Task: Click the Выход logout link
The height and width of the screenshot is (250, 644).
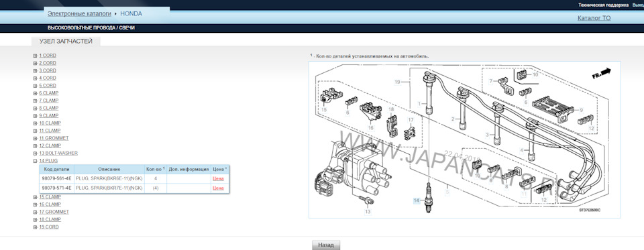Action: tap(638, 5)
